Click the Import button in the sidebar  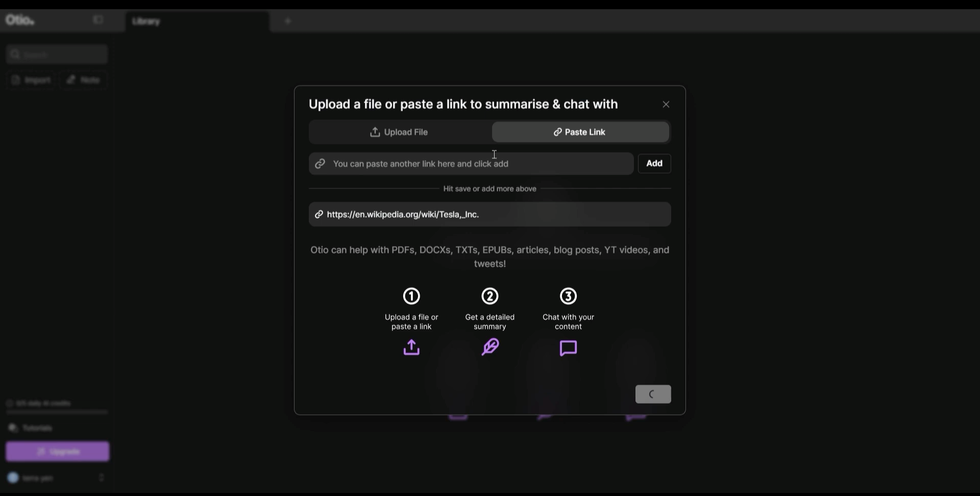click(x=31, y=80)
